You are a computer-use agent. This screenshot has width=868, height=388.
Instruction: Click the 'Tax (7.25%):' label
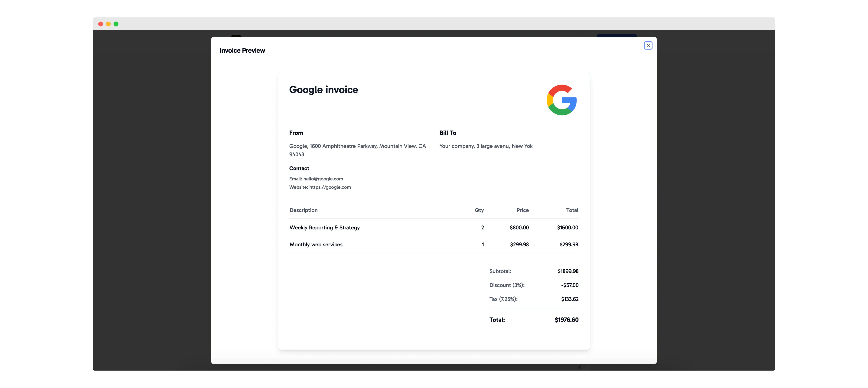(x=503, y=299)
